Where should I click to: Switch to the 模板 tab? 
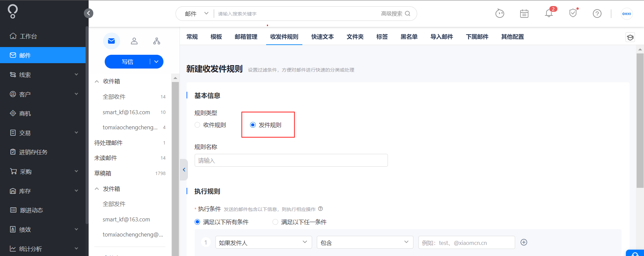coord(216,37)
